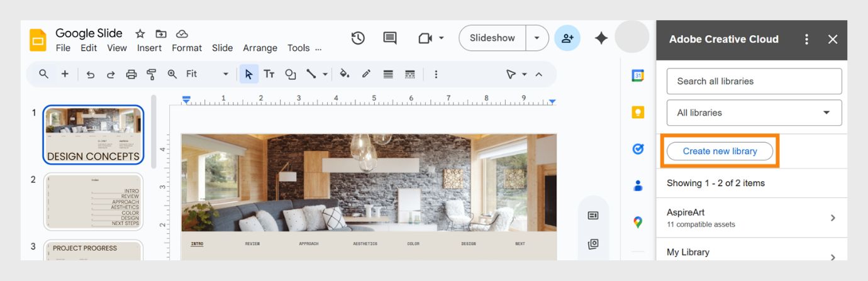Close the Adobe Creative Cloud panel
The height and width of the screenshot is (281, 868).
(833, 39)
